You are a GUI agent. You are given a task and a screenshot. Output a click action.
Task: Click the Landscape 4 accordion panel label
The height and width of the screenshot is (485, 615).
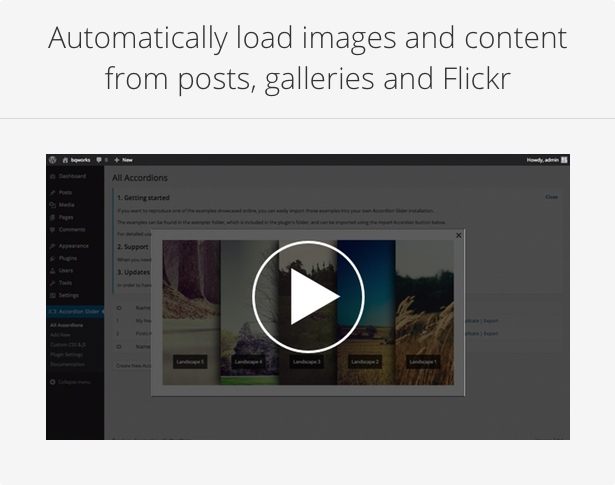[x=248, y=361]
